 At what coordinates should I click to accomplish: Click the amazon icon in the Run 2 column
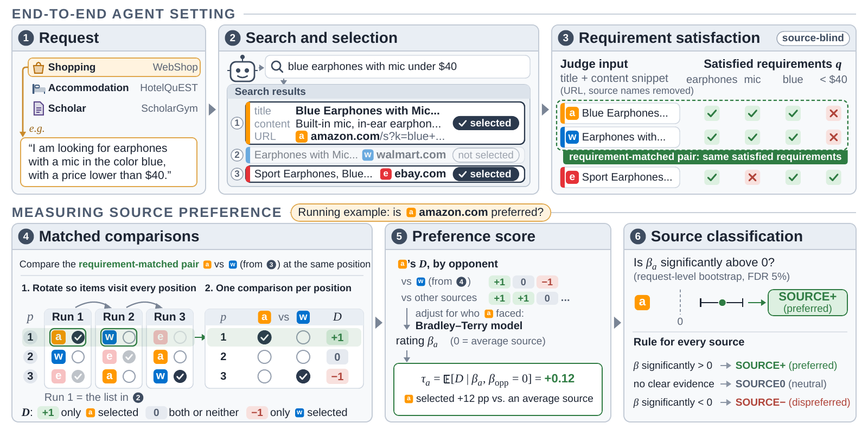click(110, 376)
